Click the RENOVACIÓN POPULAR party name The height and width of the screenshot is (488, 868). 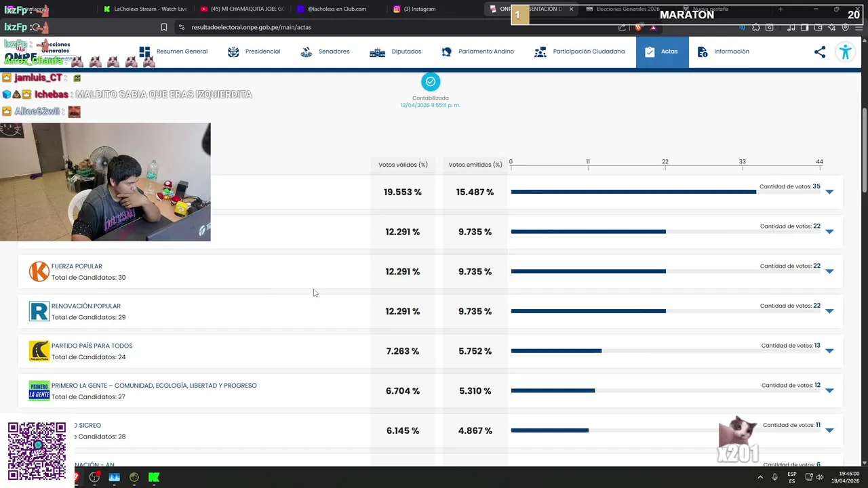(86, 306)
